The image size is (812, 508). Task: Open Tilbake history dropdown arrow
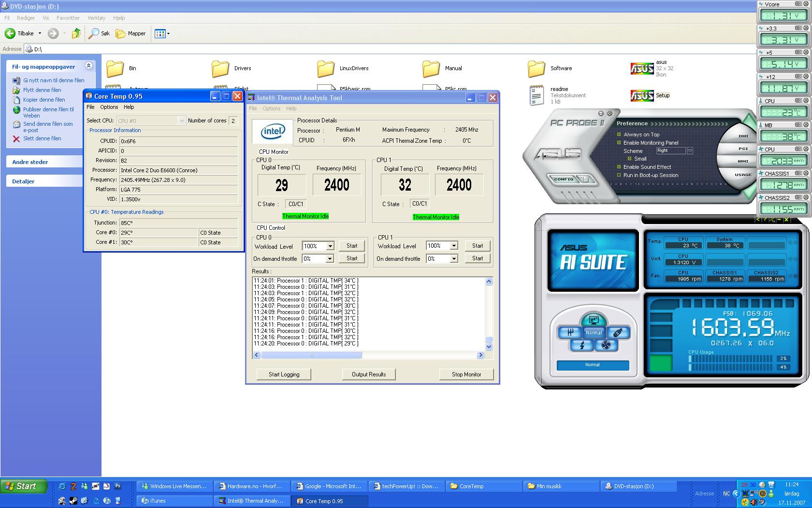click(40, 33)
